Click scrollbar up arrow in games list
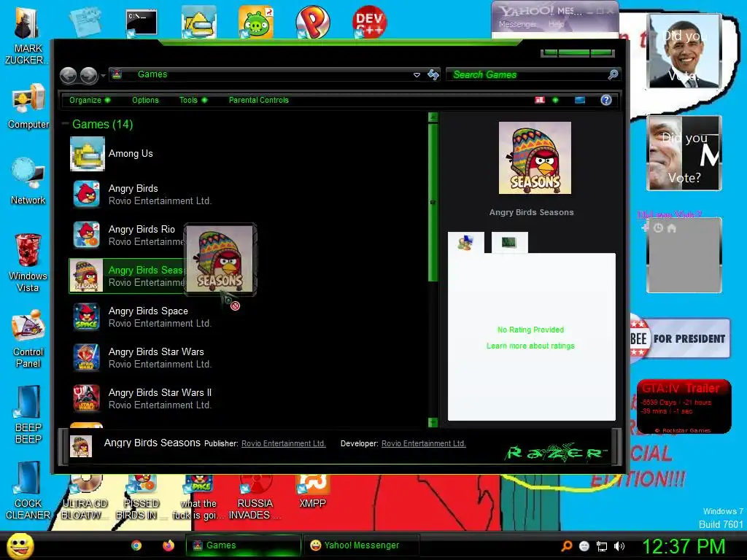The width and height of the screenshot is (747, 560). pyautogui.click(x=433, y=117)
